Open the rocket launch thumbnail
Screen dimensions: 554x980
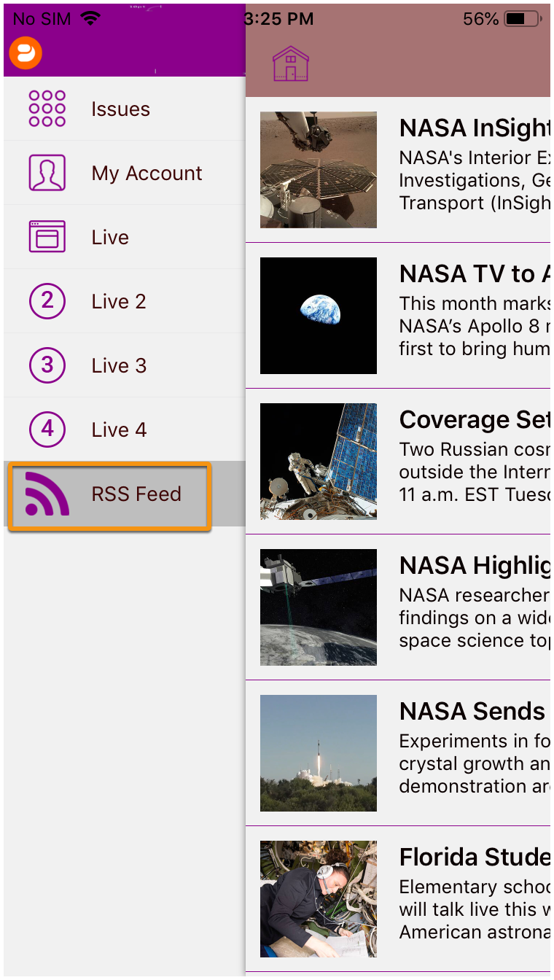pos(319,753)
